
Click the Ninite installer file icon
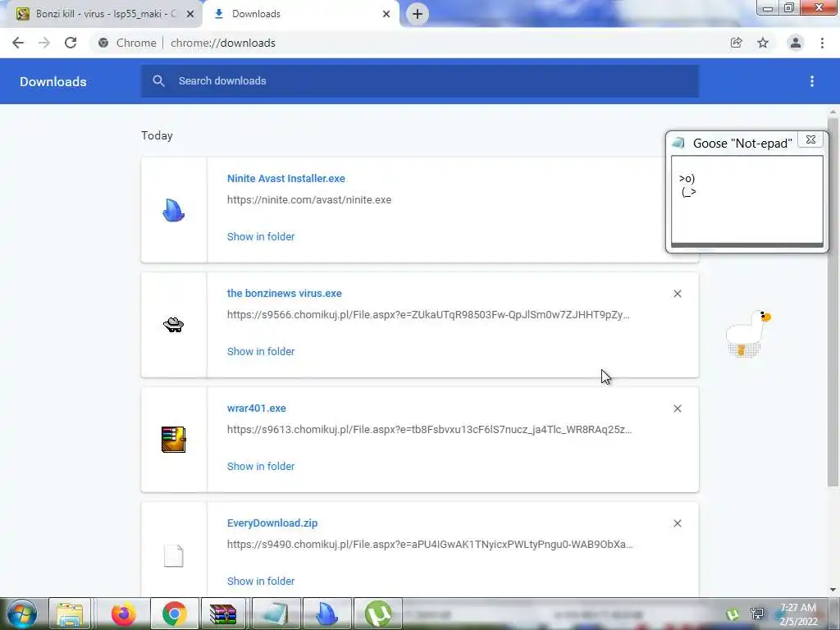tap(174, 210)
